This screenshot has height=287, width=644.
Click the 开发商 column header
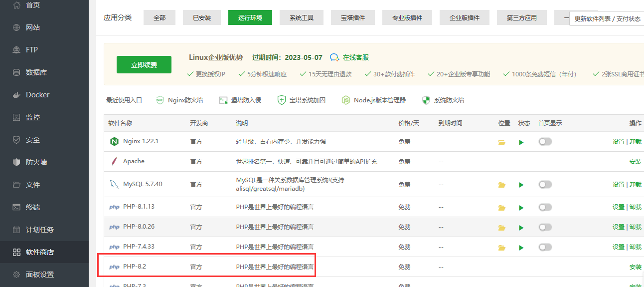pyautogui.click(x=199, y=123)
